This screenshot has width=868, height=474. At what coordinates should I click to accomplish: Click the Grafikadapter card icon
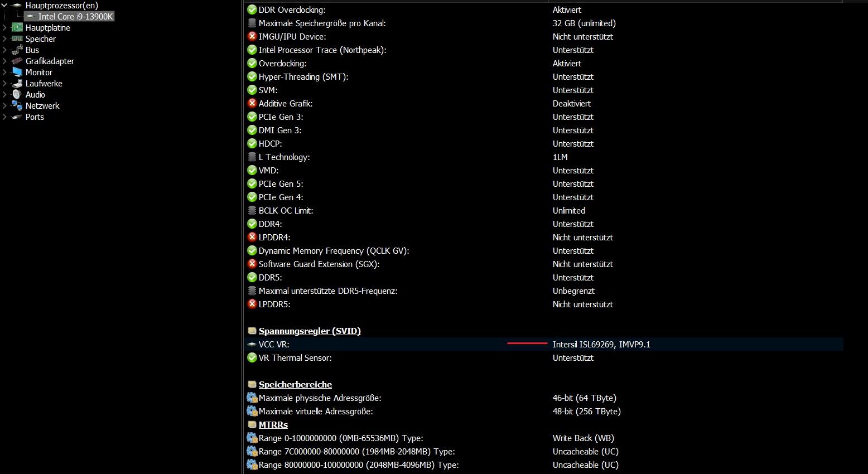[17, 61]
